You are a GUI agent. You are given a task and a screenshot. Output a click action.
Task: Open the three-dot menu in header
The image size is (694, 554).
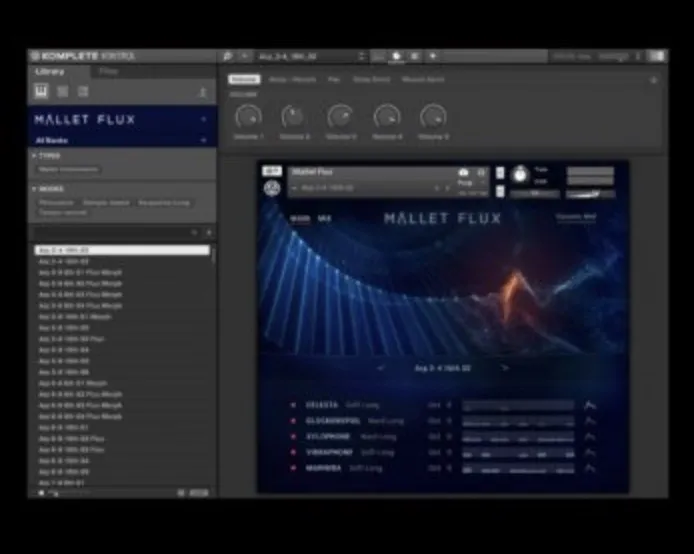[x=638, y=56]
